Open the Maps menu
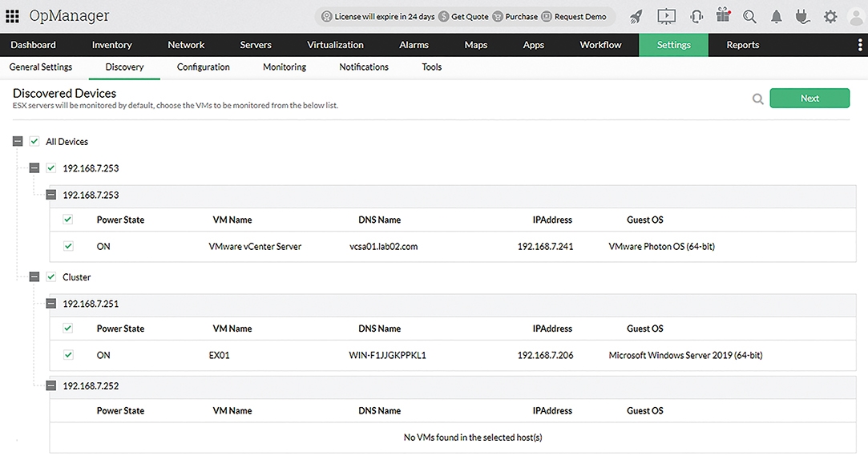Screen dimensions: 868x468 coord(476,45)
